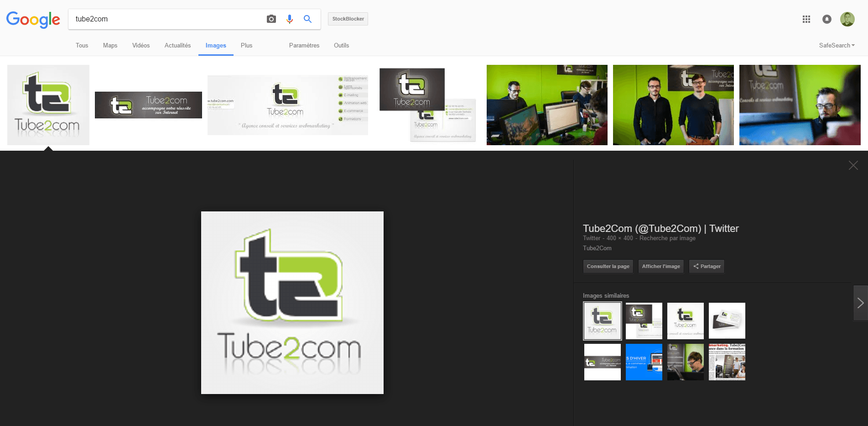Screen dimensions: 868x426
Task: Open the Outils options
Action: coord(341,45)
